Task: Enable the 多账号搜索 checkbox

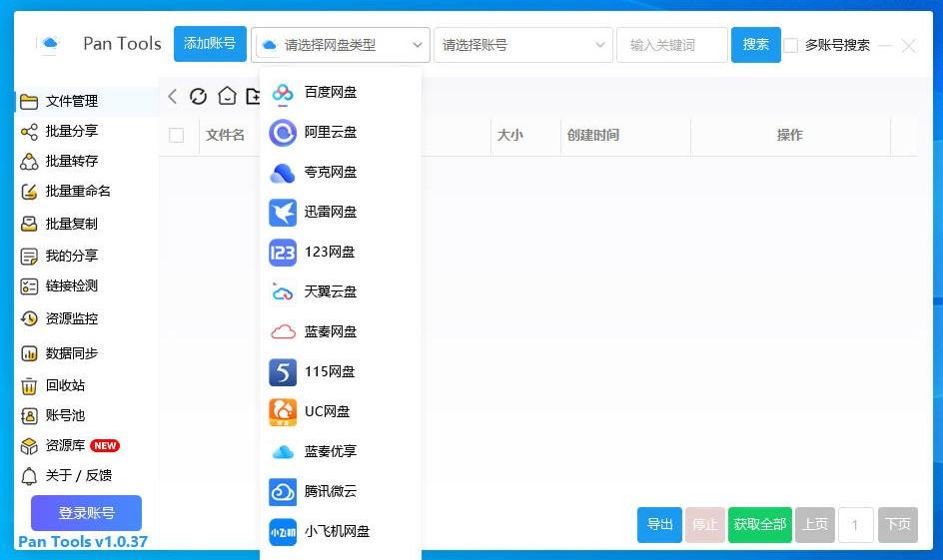Action: click(790, 45)
